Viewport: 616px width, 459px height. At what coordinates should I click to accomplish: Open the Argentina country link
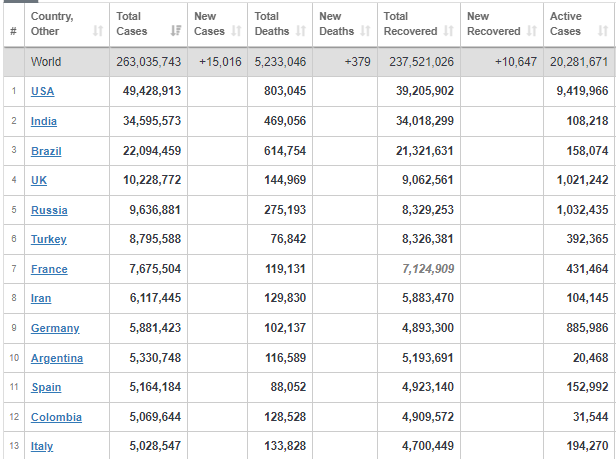57,358
